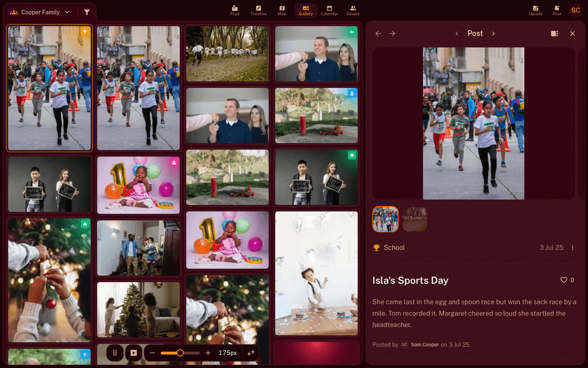
Task: Open the Cooper Family group dropdown
Action: click(x=40, y=13)
